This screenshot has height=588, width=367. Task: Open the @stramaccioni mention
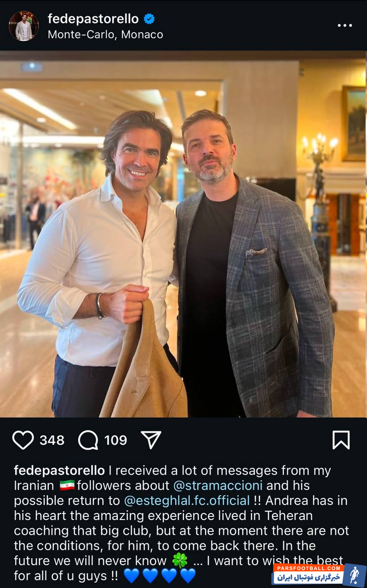point(218,486)
